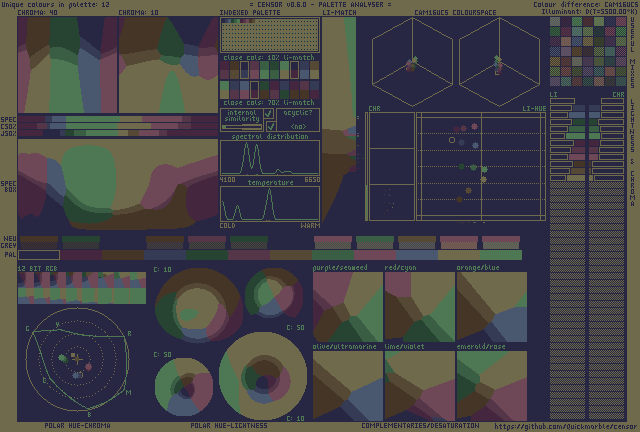Click the selected empty swatch in PAL row
Viewport: 640px width, 432px height.
(x=39, y=255)
